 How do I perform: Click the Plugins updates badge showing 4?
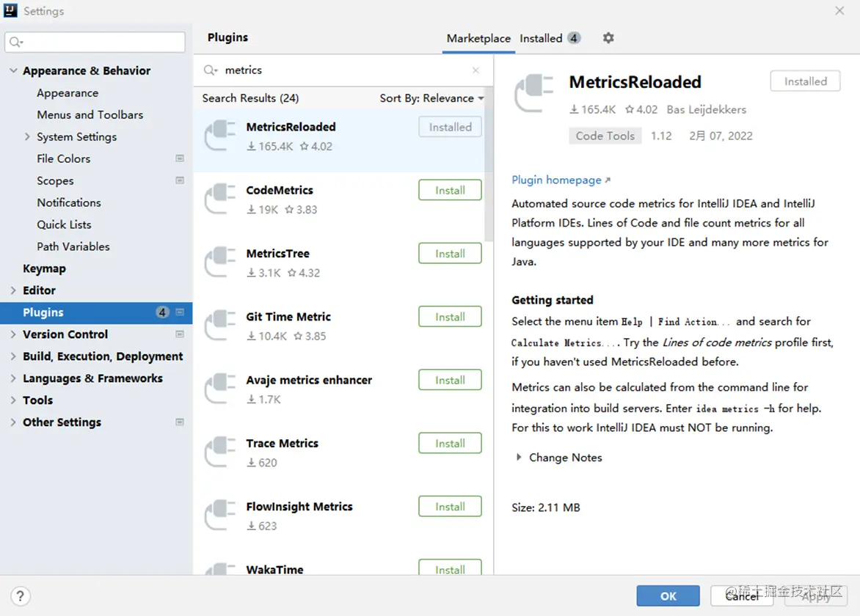161,312
